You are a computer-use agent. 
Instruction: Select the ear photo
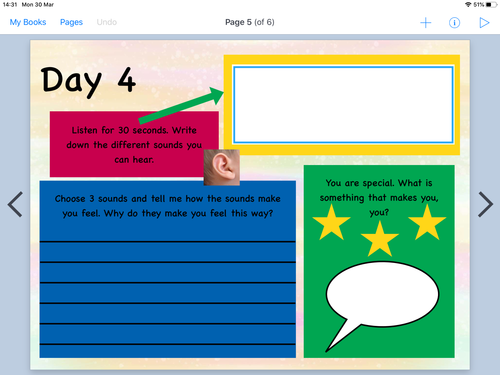222,167
